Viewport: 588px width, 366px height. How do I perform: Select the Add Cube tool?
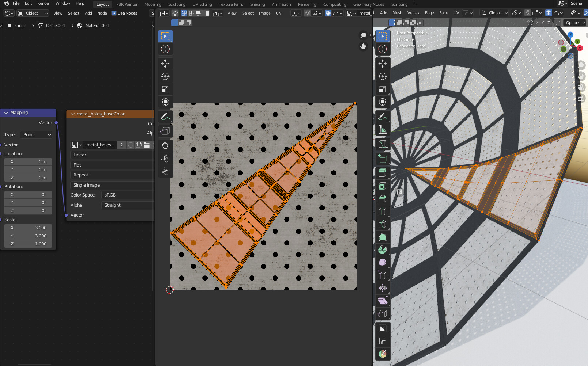point(383,159)
